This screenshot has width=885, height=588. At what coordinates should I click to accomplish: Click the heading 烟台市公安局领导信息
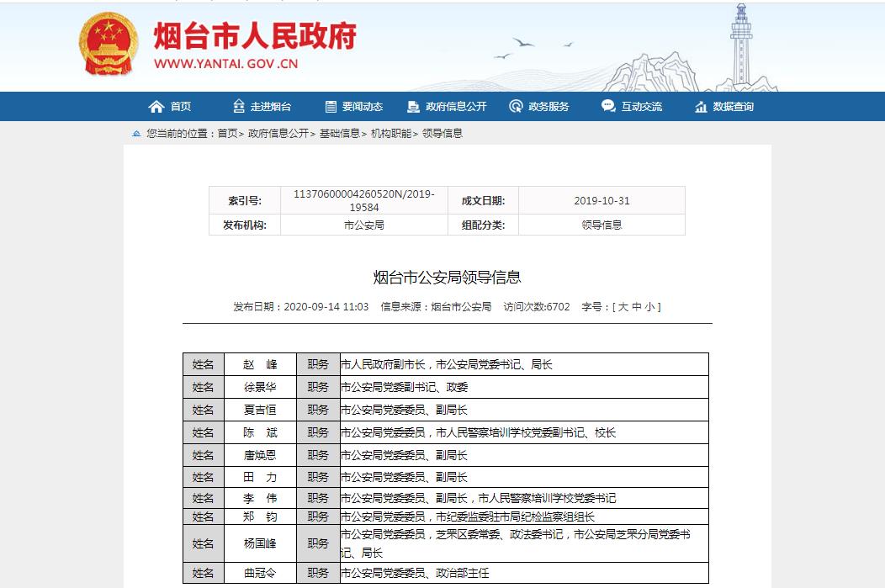[x=447, y=278]
